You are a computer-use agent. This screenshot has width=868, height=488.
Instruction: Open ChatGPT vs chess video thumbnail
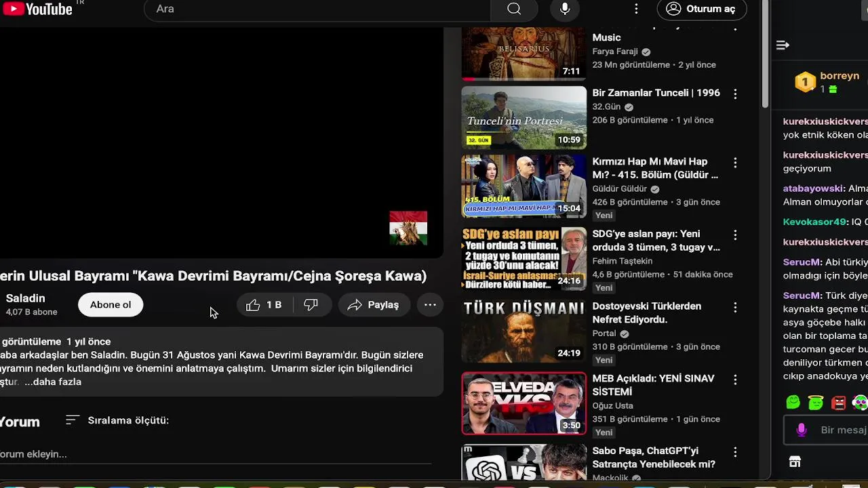(x=524, y=463)
